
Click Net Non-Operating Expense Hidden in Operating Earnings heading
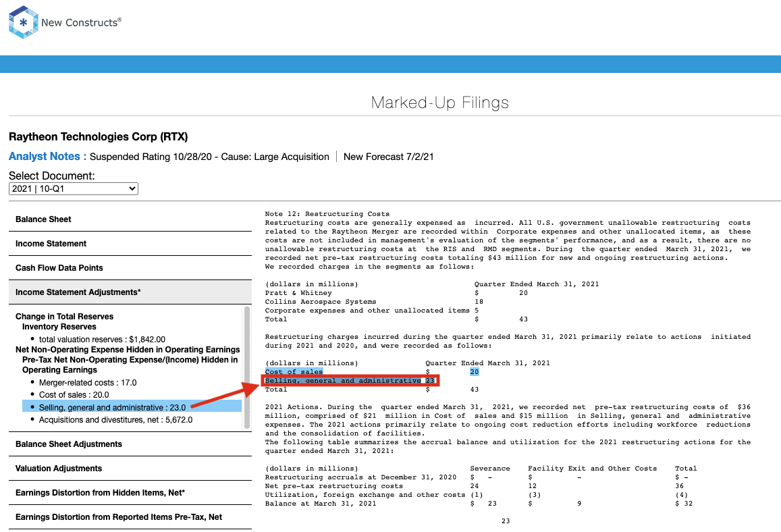point(128,350)
